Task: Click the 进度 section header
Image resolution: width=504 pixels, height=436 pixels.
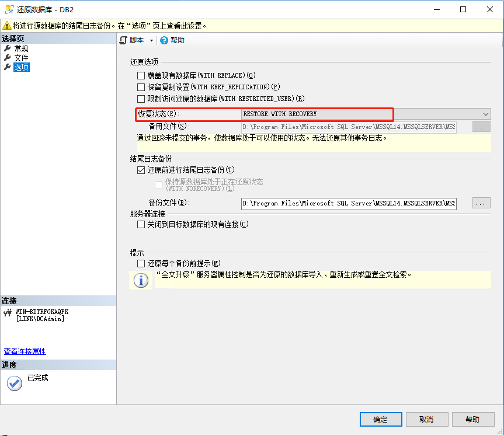Action: (58, 365)
